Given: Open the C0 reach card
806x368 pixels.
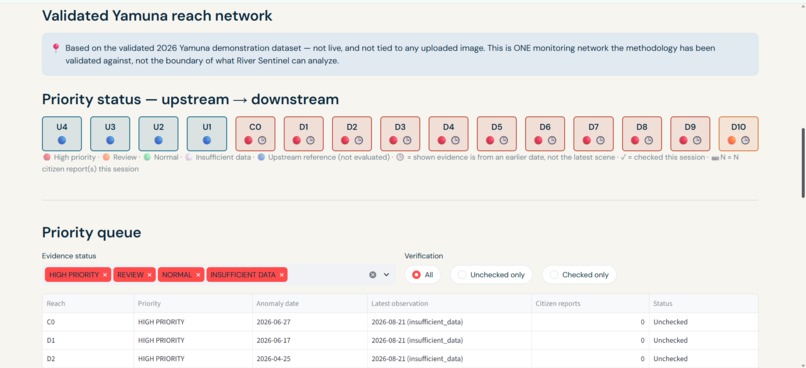Looking at the screenshot, I should pos(255,134).
